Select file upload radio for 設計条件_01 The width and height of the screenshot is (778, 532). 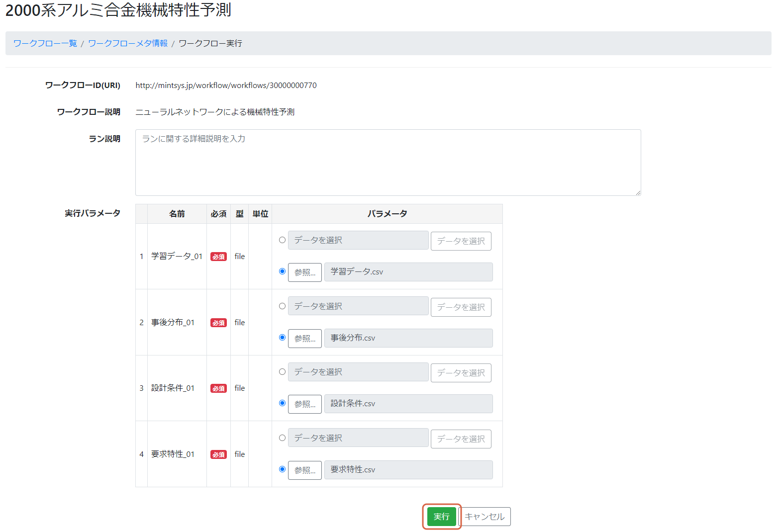tap(283, 403)
